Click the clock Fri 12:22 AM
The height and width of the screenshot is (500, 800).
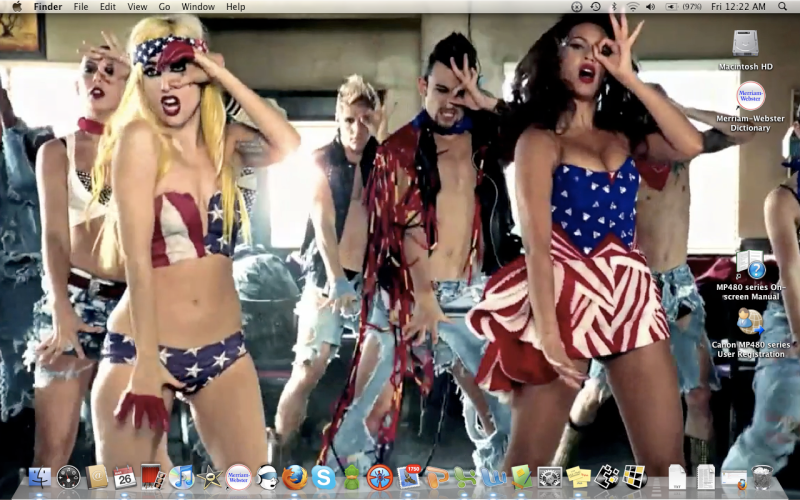pos(738,7)
